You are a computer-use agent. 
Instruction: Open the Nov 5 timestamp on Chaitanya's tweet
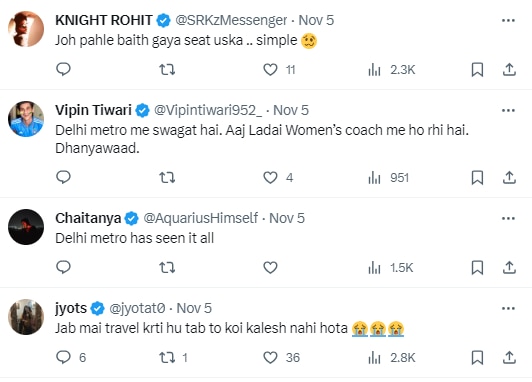287,218
